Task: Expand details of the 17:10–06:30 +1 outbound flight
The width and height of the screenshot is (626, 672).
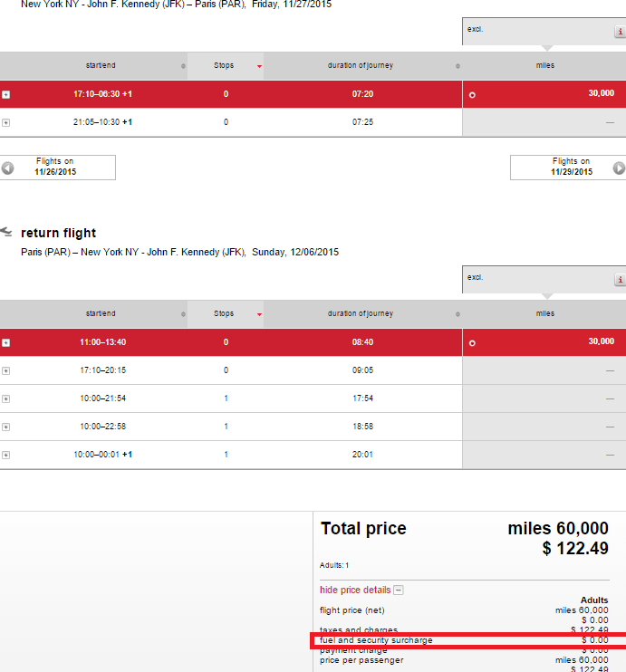Action: [6, 94]
